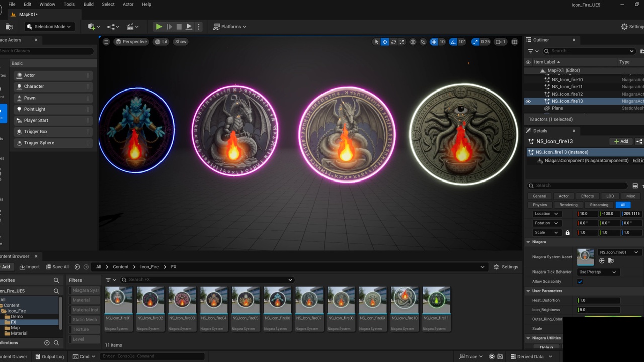Viewport: 644px width, 362px height.
Task: Open the Build menu
Action: click(89, 4)
